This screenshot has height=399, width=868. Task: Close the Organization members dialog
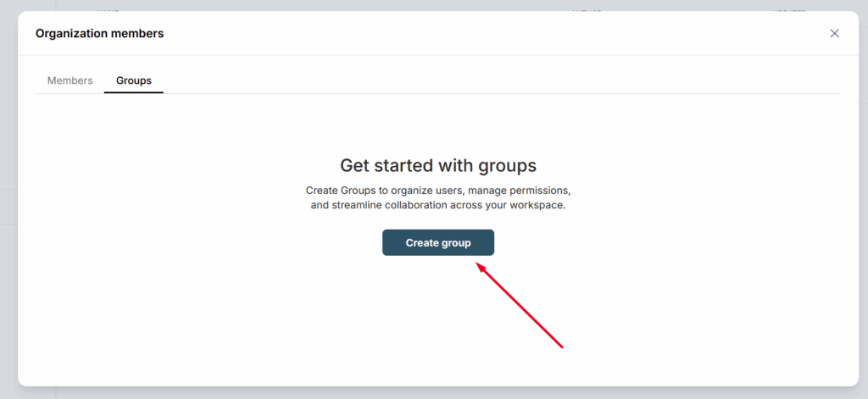pos(834,33)
